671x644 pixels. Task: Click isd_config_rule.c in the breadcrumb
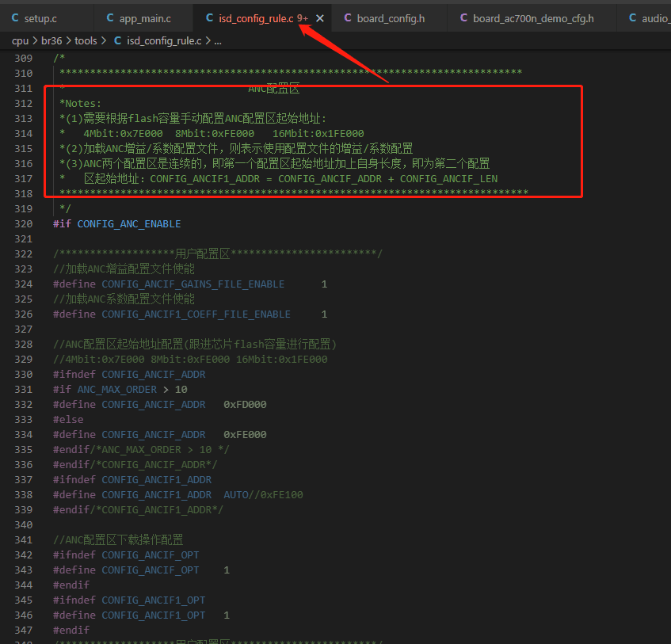pos(164,40)
